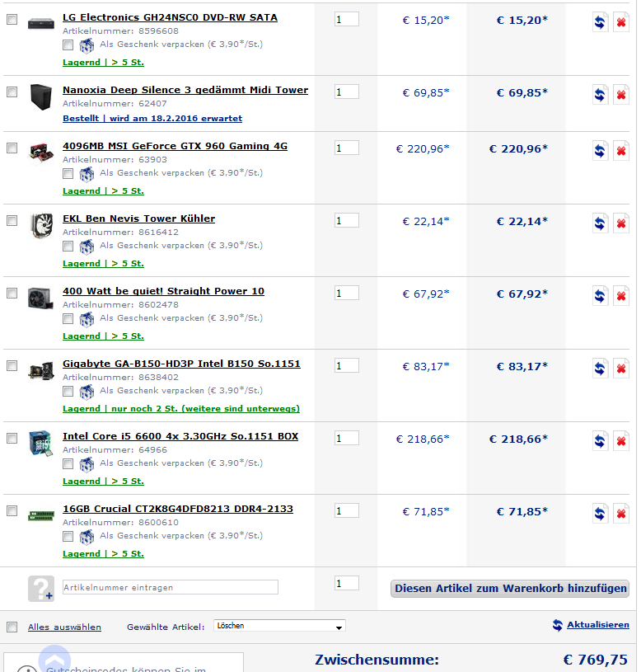641x672 pixels.
Task: Delete the 16GB Crucial RAM item
Action: tap(621, 513)
